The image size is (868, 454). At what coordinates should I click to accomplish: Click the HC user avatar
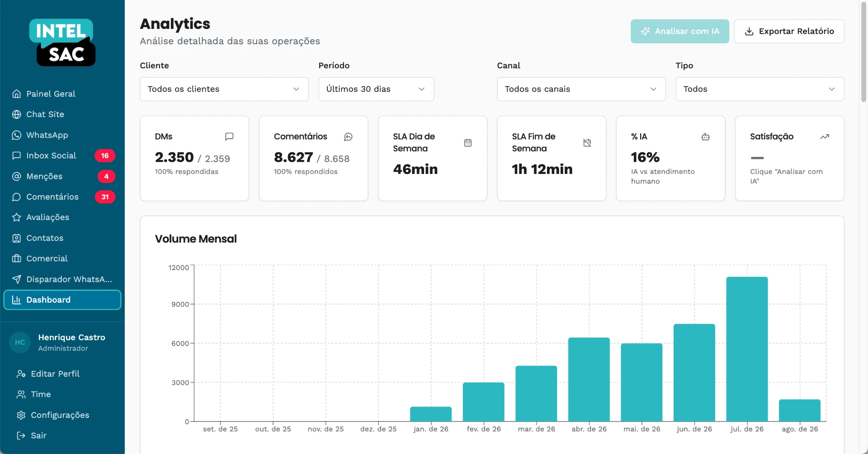pyautogui.click(x=20, y=342)
